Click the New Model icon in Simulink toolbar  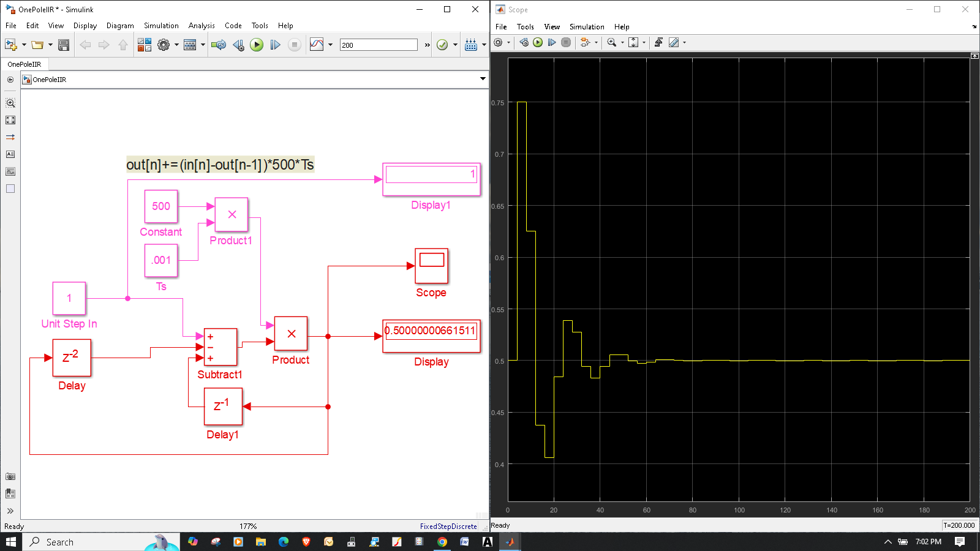11,45
